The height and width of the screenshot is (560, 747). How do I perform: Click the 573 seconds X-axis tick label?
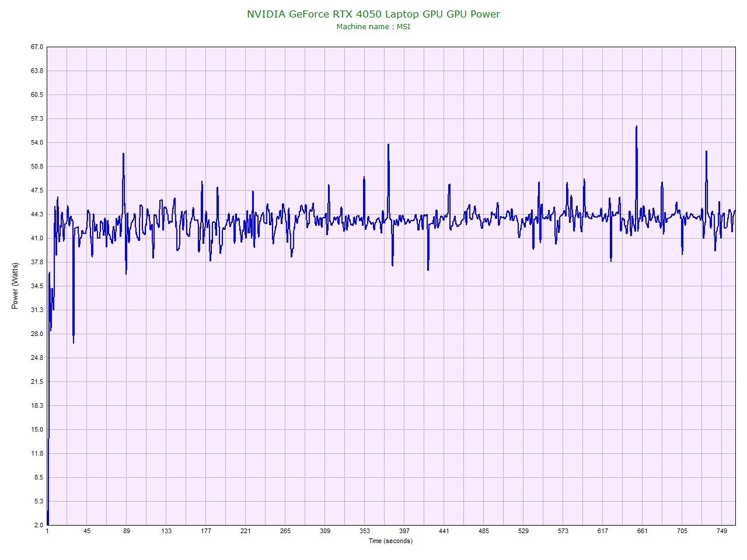click(563, 531)
